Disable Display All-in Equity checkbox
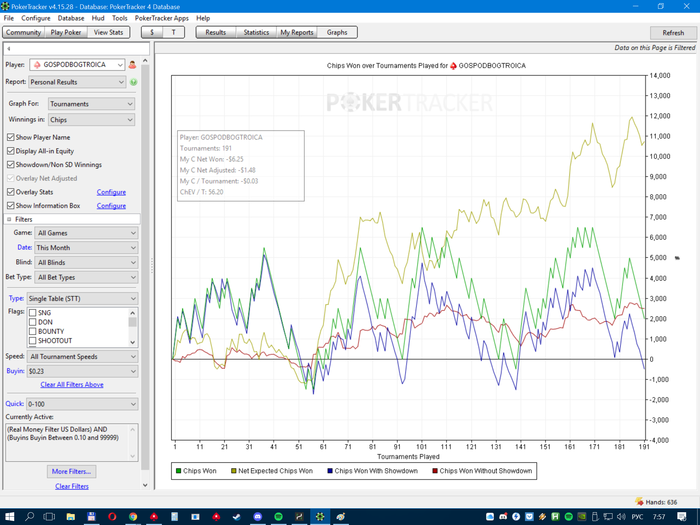Viewport: 700px width, 525px height. pyautogui.click(x=11, y=151)
